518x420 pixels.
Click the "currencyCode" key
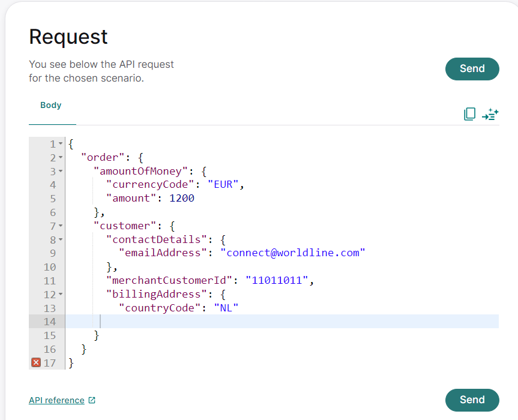click(150, 185)
